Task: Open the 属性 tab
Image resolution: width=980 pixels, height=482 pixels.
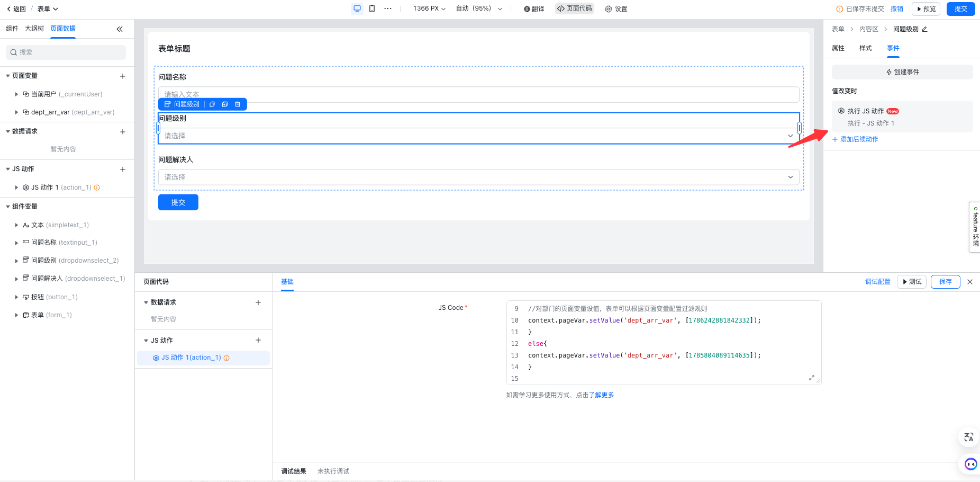Action: pos(838,48)
